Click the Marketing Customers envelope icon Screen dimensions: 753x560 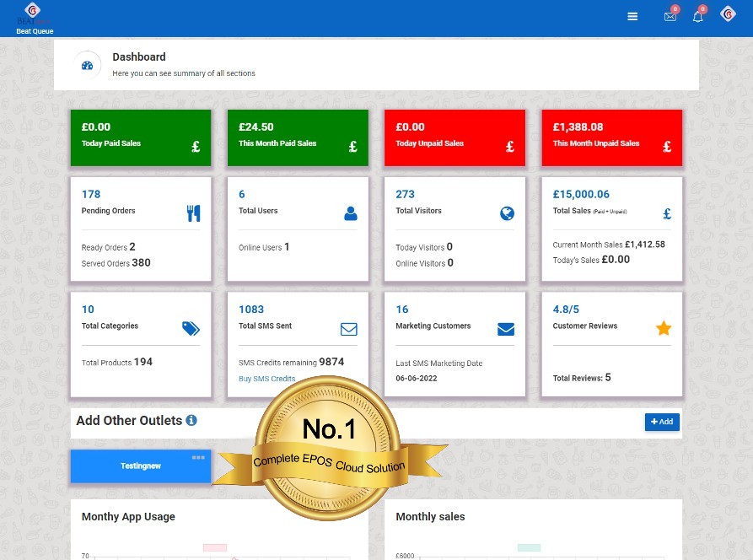click(x=506, y=329)
